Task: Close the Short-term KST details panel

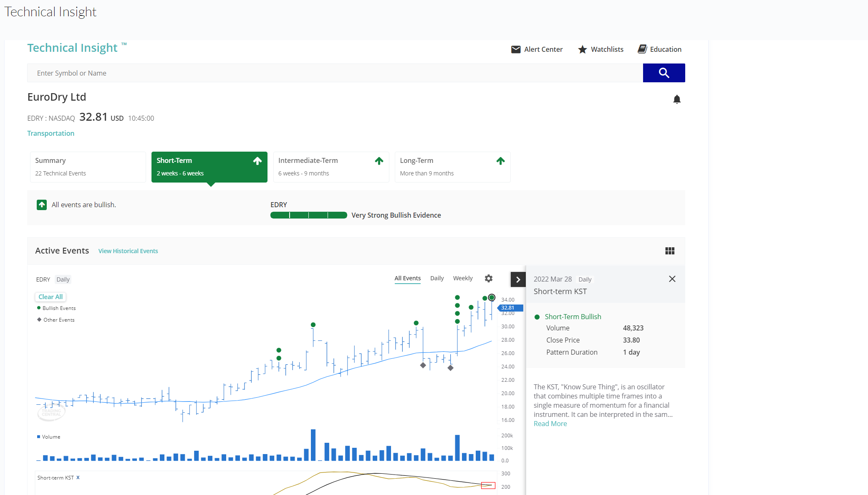Action: [672, 279]
